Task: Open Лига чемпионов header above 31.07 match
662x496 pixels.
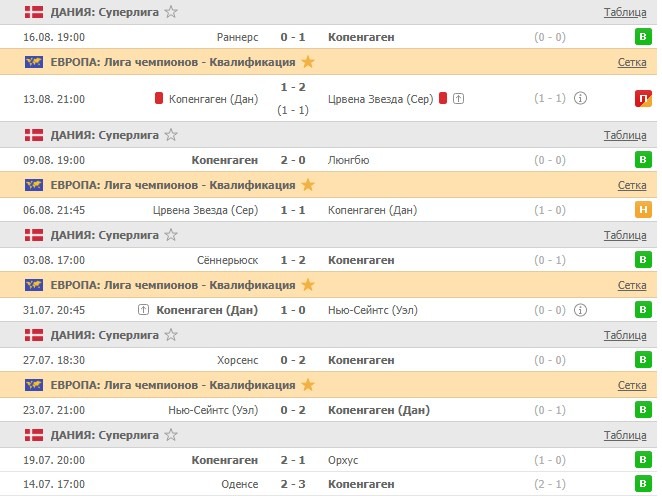Action: click(x=172, y=285)
